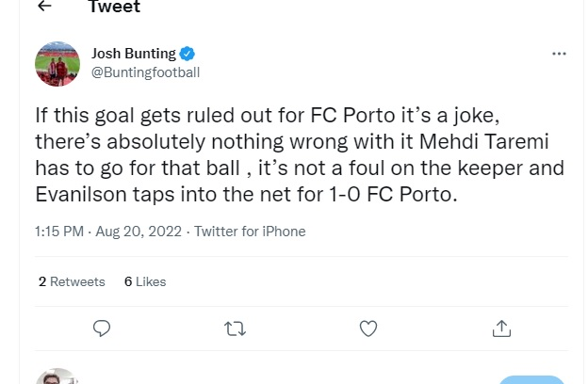Click the Josh Bunting display name
Image resolution: width=588 pixels, height=384 pixels.
[x=134, y=53]
